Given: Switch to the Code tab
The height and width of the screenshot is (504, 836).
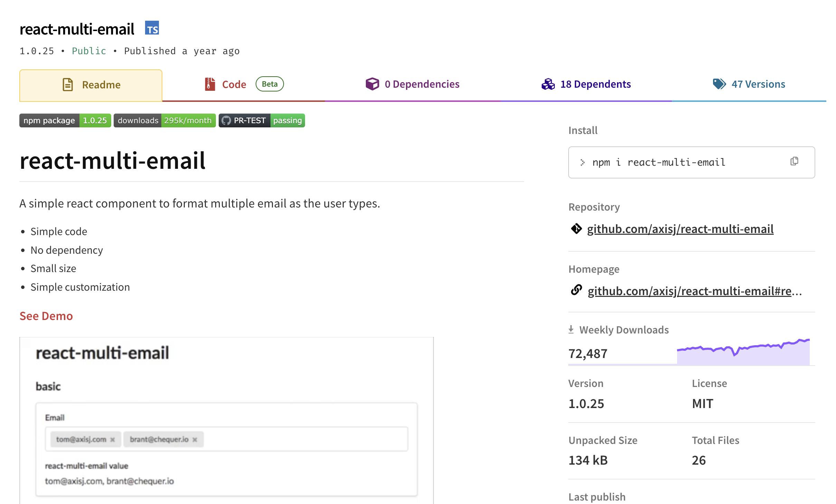Looking at the screenshot, I should click(x=234, y=84).
